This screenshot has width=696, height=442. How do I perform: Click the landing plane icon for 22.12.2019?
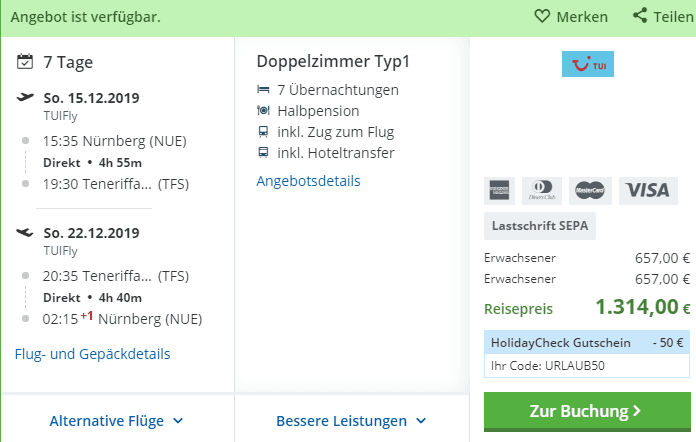25,232
